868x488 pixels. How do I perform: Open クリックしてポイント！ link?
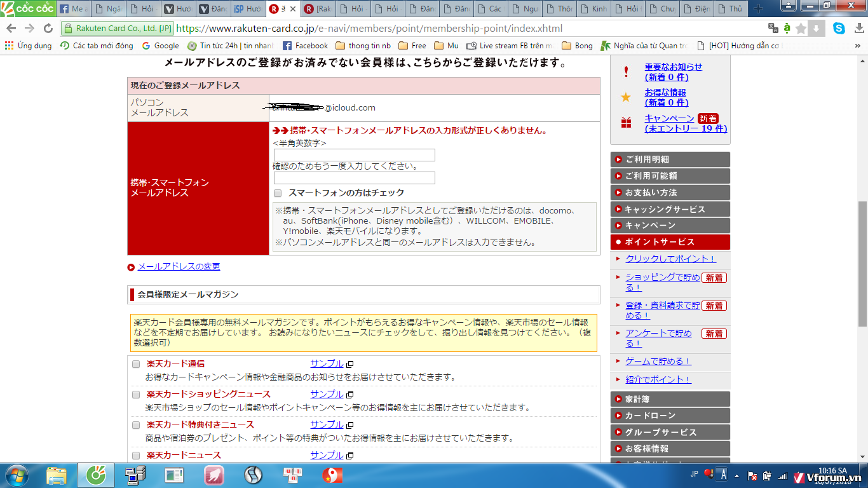point(670,259)
